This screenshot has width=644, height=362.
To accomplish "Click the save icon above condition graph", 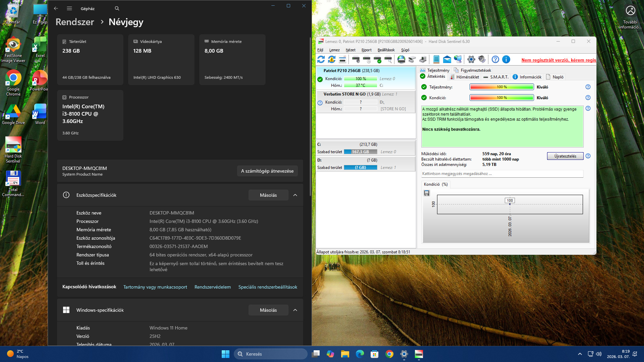I will (427, 193).
